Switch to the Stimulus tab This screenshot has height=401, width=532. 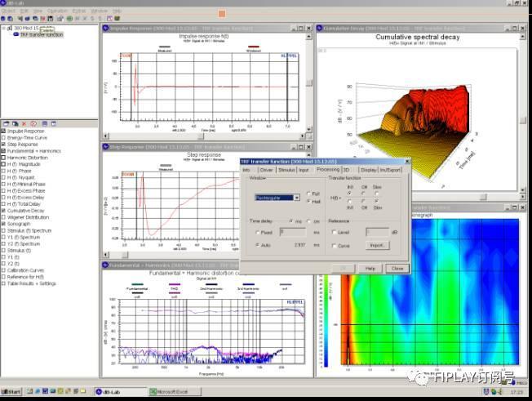[286, 170]
